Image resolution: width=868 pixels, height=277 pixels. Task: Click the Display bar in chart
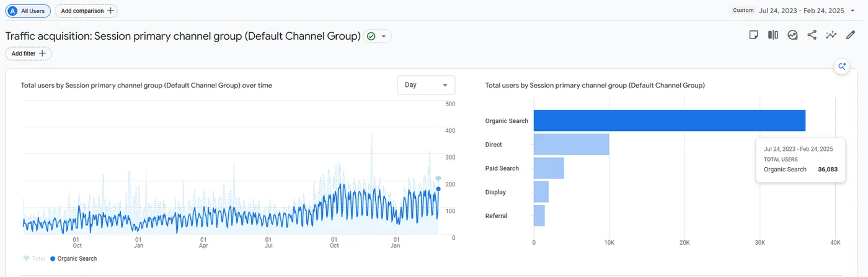click(x=541, y=192)
